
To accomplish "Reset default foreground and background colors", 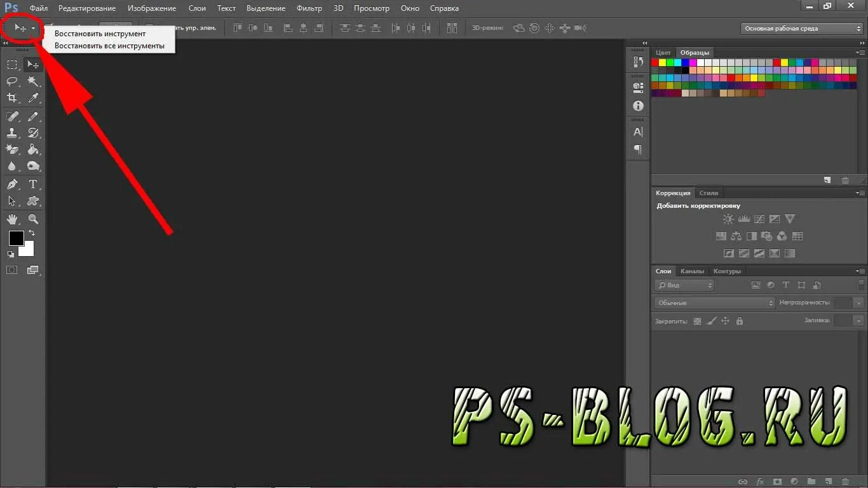I will pos(11,254).
